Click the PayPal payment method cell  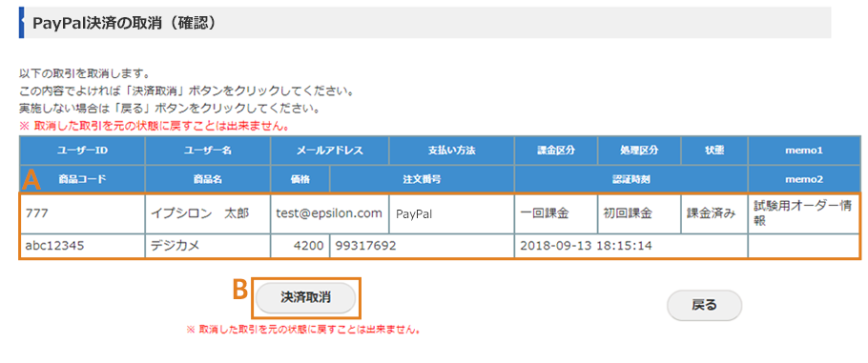pyautogui.click(x=452, y=213)
